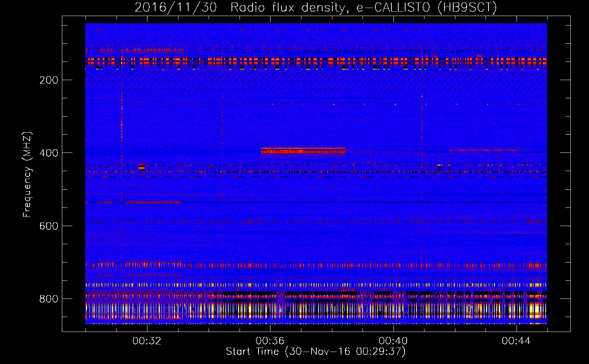Click the 400 frequency tick label

(49, 153)
